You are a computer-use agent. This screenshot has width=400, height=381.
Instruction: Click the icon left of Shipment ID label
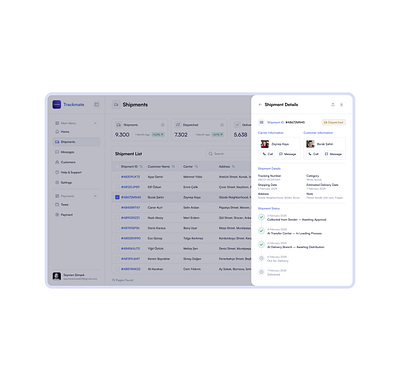pos(261,122)
